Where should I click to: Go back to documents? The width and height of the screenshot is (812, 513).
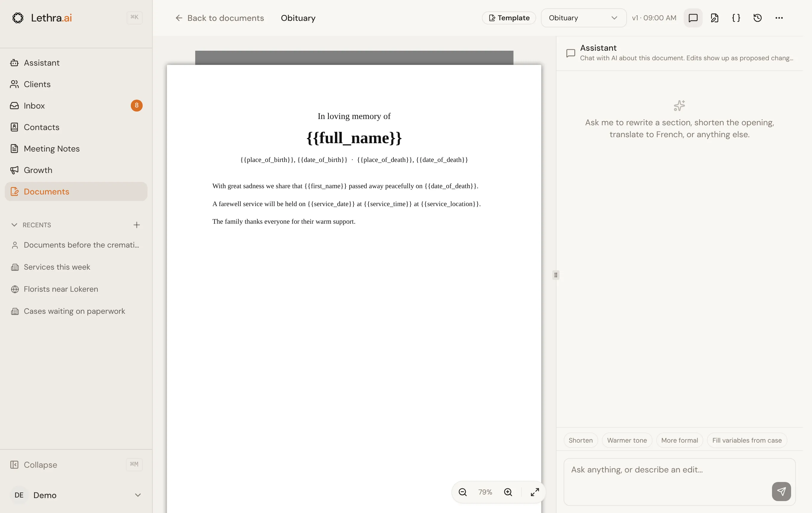[219, 18]
